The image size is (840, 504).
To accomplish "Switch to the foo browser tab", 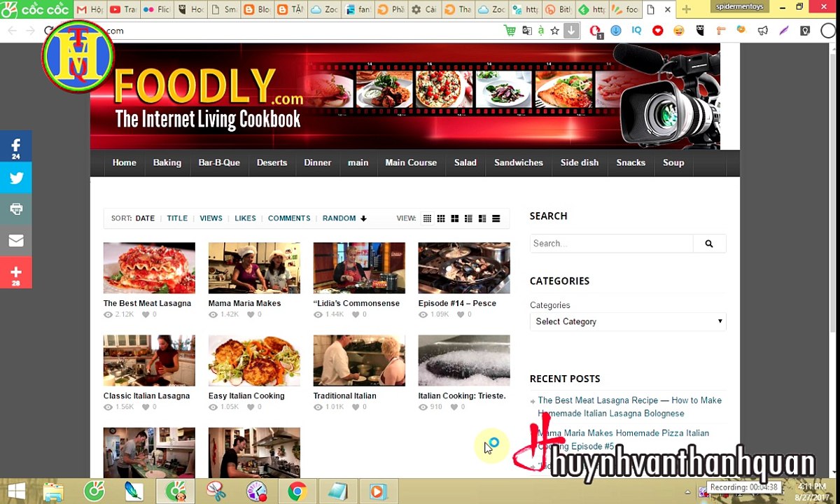I will 625,10.
